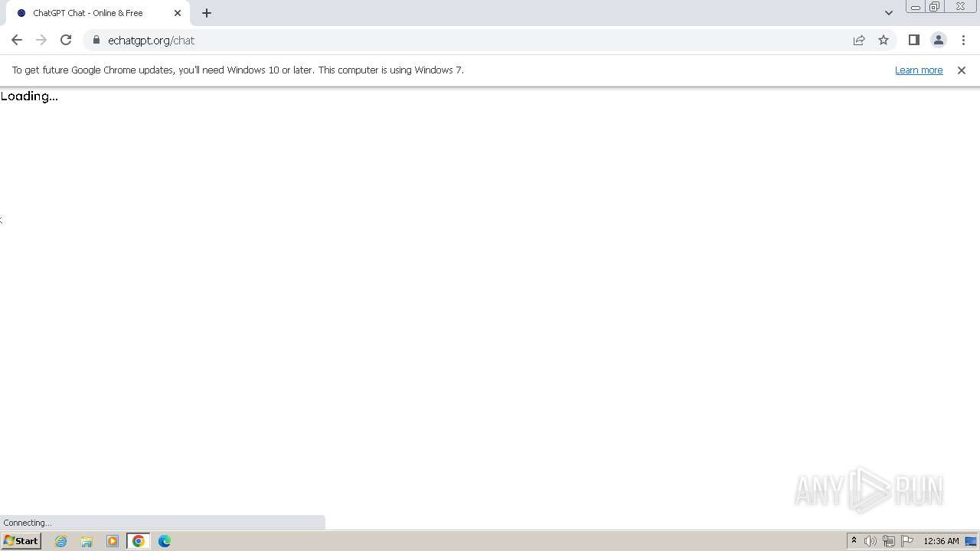View site security lock information
This screenshot has height=551, width=980.
[96, 40]
